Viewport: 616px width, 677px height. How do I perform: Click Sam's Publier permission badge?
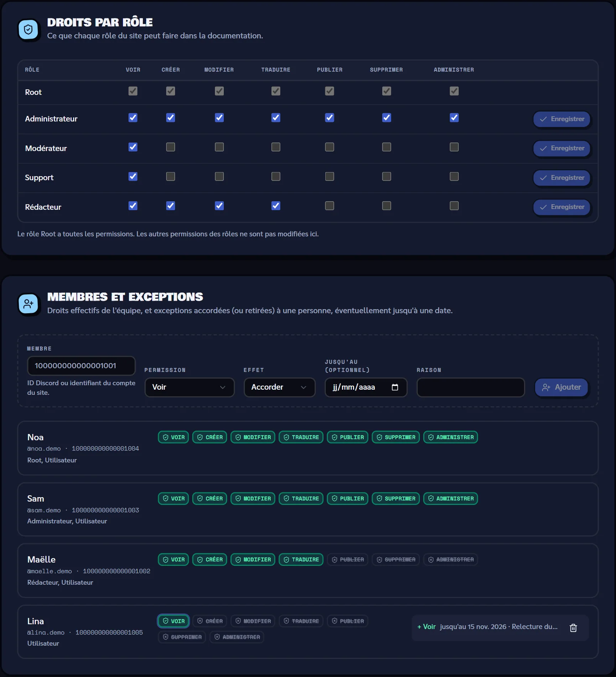[x=348, y=498]
